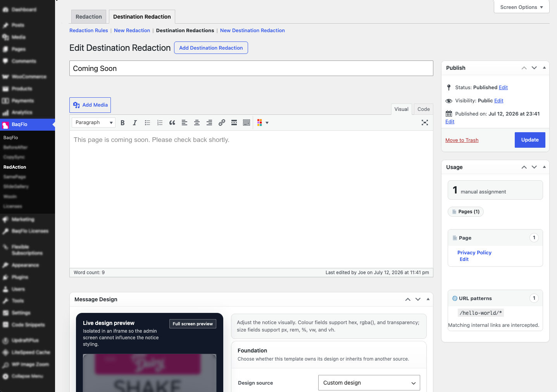Click the 1 manual assignment box
557x392 pixels.
click(x=495, y=190)
